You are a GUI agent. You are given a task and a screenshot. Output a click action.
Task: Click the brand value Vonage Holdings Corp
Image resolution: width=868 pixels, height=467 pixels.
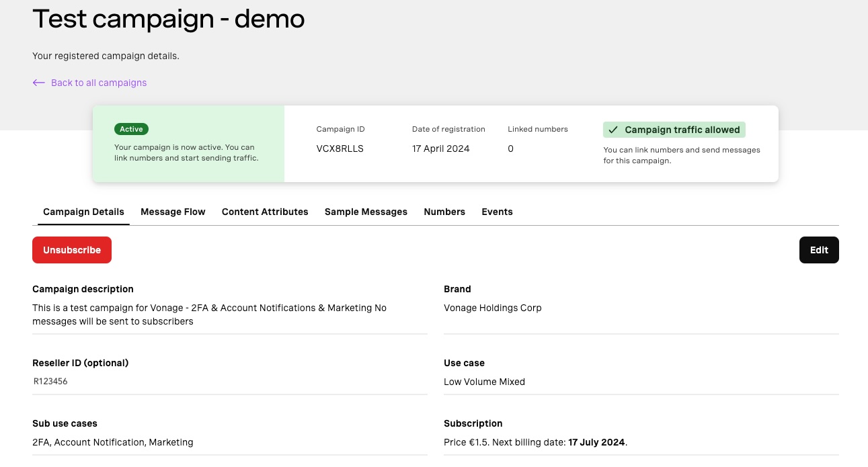point(492,308)
